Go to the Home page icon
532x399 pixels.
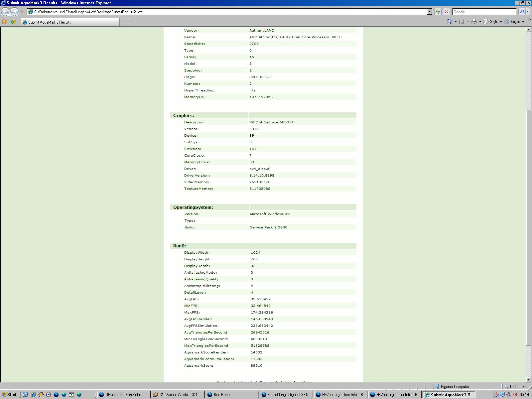click(x=450, y=22)
